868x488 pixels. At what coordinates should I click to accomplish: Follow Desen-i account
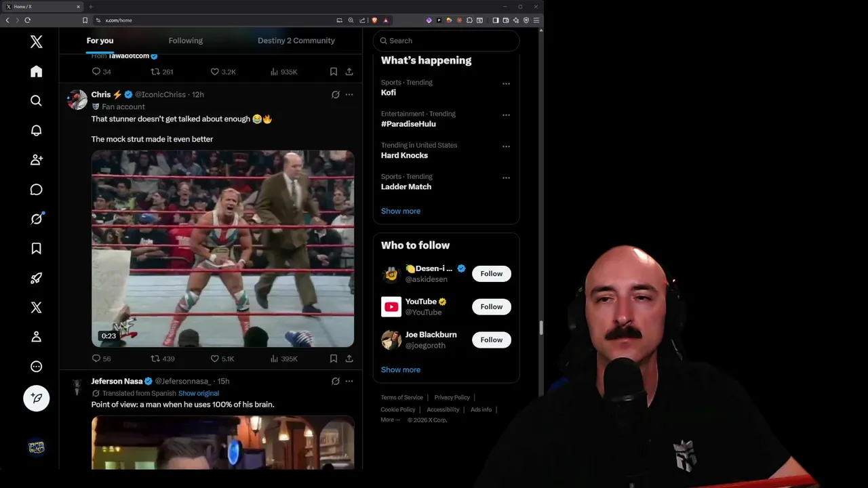pyautogui.click(x=492, y=274)
